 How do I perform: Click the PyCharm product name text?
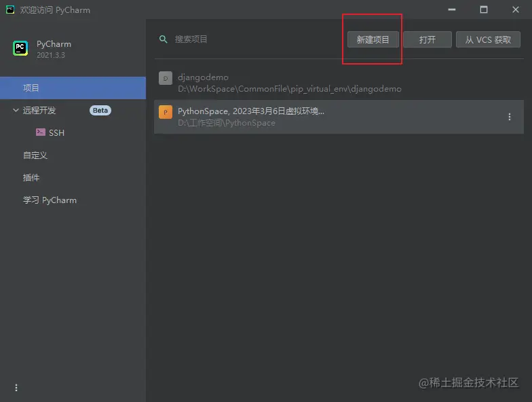(x=54, y=44)
